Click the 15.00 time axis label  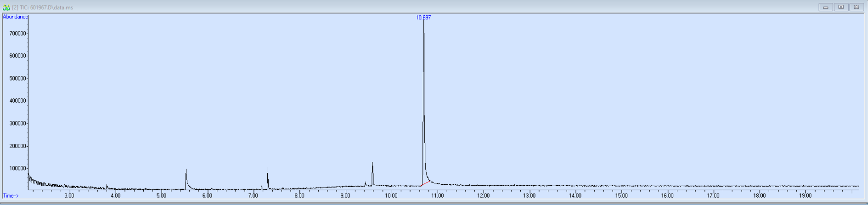point(621,196)
